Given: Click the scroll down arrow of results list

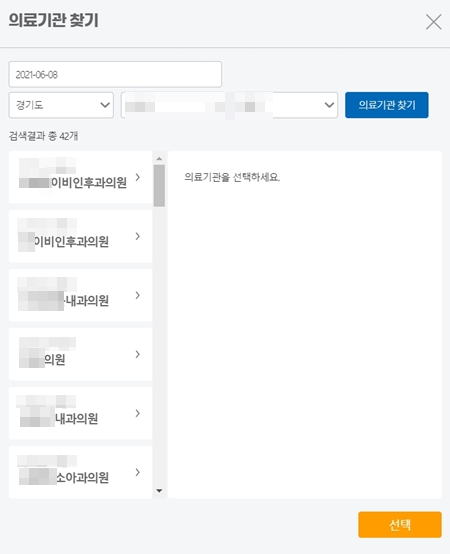Looking at the screenshot, I should pos(159,490).
